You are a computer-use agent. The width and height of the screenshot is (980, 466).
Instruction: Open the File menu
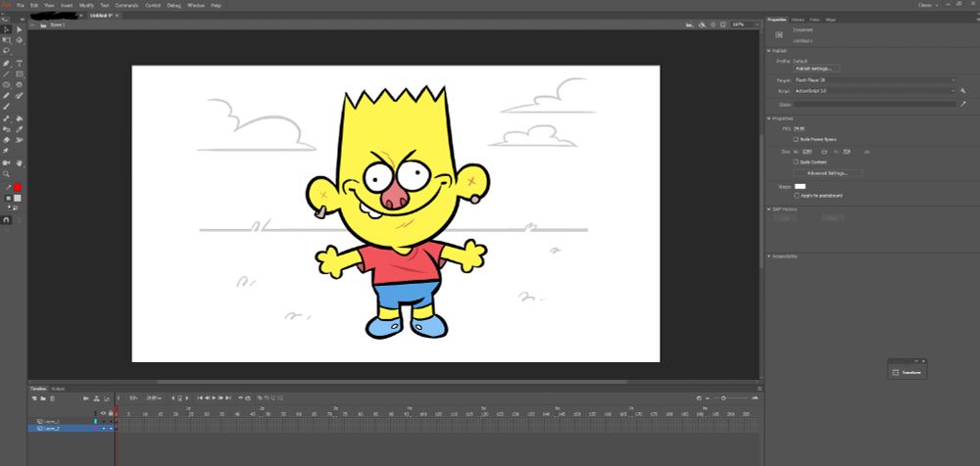point(21,5)
